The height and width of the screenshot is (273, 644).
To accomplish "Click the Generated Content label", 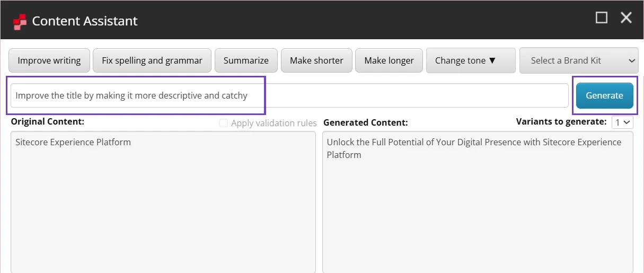I will pos(366,122).
